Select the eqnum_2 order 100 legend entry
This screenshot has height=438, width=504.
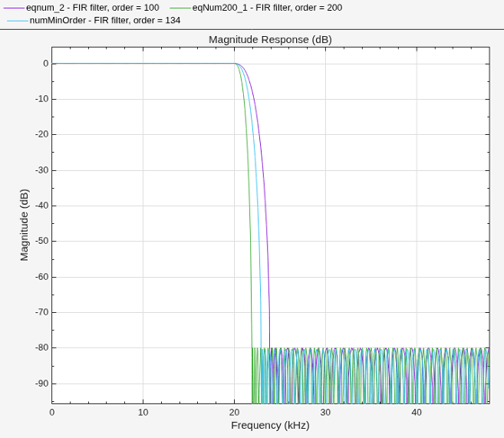tap(81, 8)
